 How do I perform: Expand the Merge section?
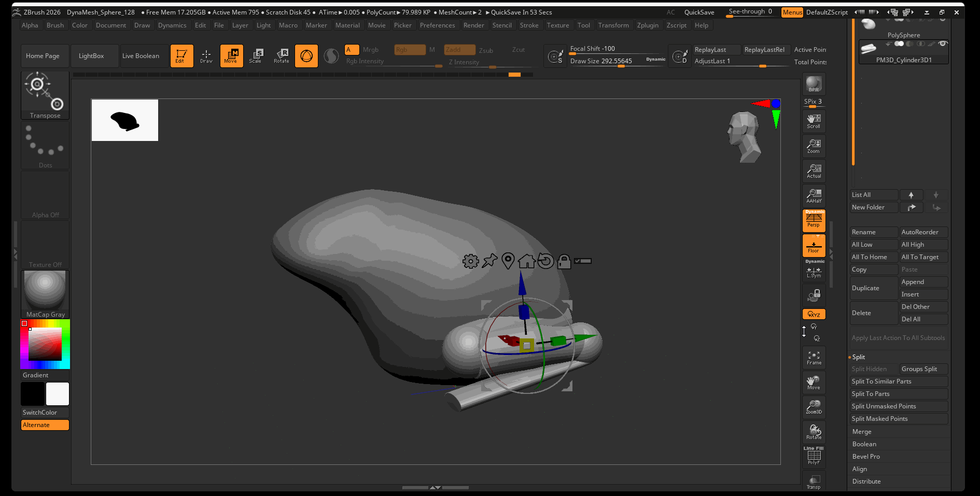862,432
